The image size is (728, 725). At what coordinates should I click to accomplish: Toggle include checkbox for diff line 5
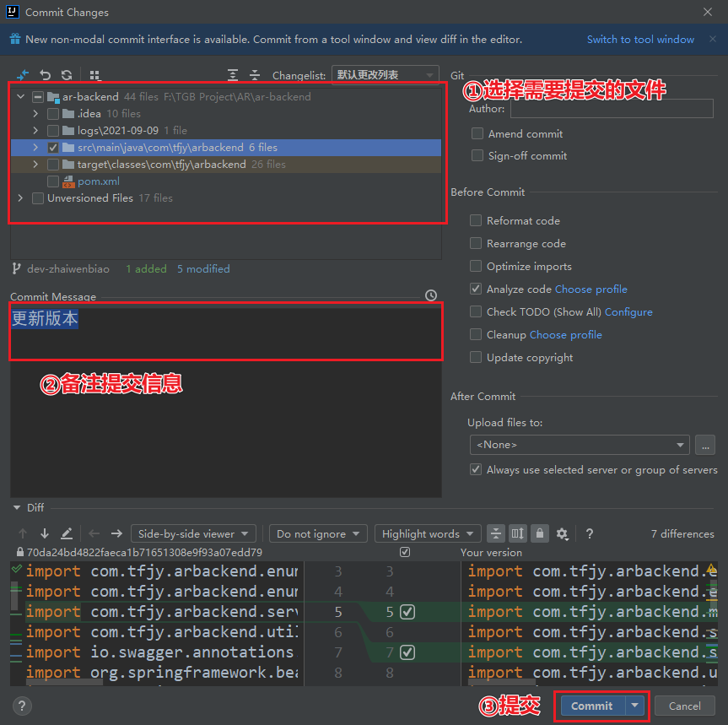(407, 612)
